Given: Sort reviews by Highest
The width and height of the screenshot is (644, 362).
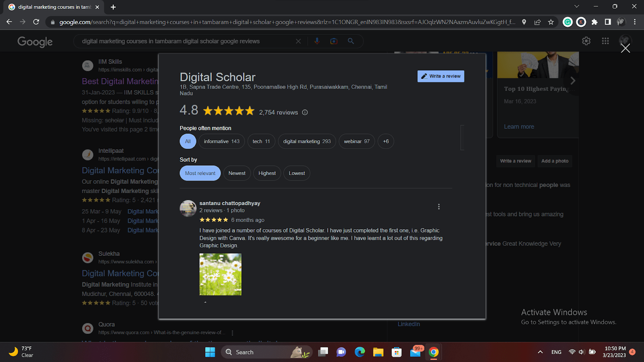Looking at the screenshot, I should [267, 173].
